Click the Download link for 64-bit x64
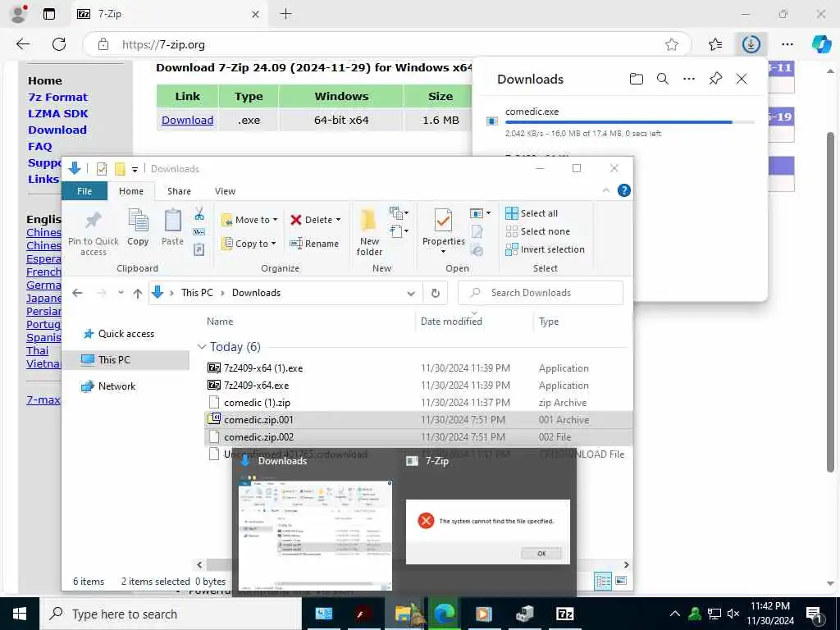This screenshot has height=630, width=840. click(x=188, y=120)
